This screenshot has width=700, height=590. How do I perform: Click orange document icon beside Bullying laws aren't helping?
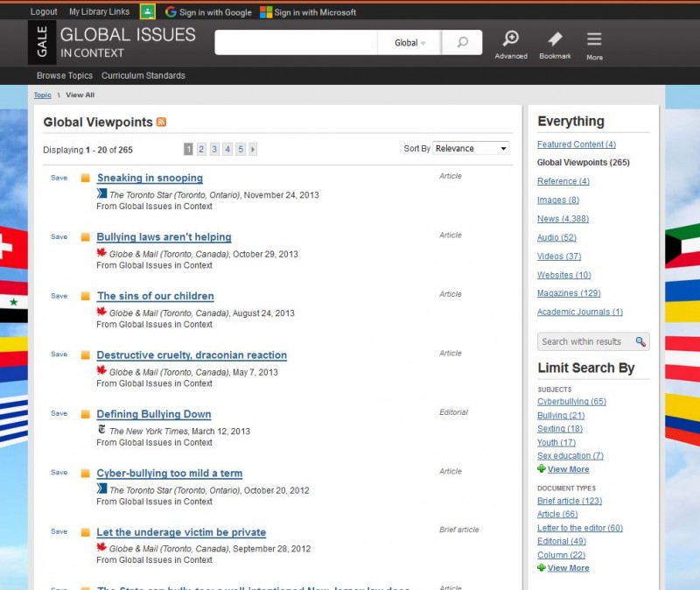point(85,237)
